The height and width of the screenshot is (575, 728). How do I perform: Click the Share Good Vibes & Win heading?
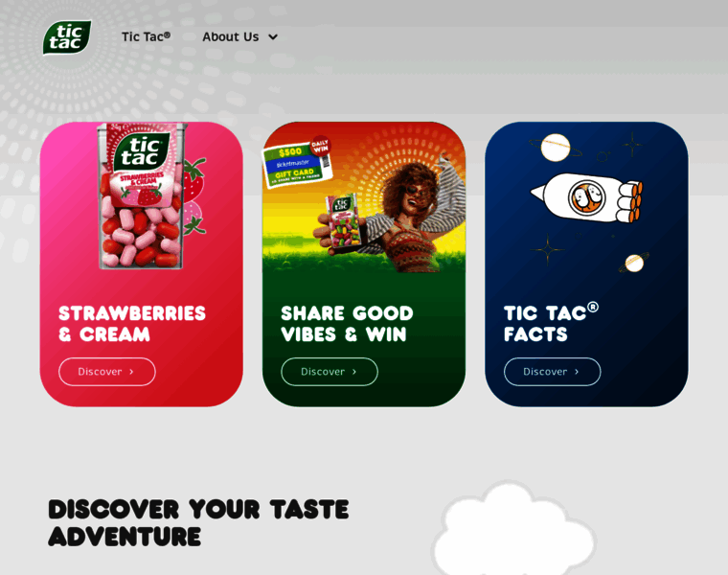(347, 324)
